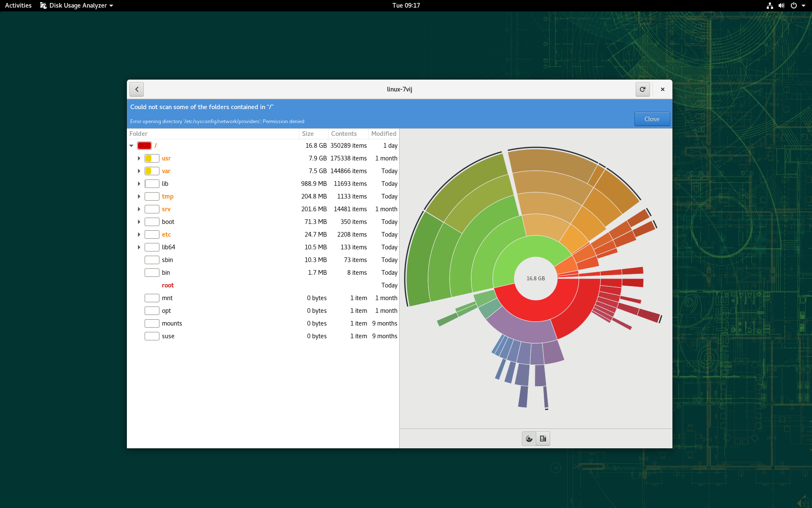This screenshot has width=812, height=508.
Task: Expand the var folder
Action: pyautogui.click(x=139, y=171)
